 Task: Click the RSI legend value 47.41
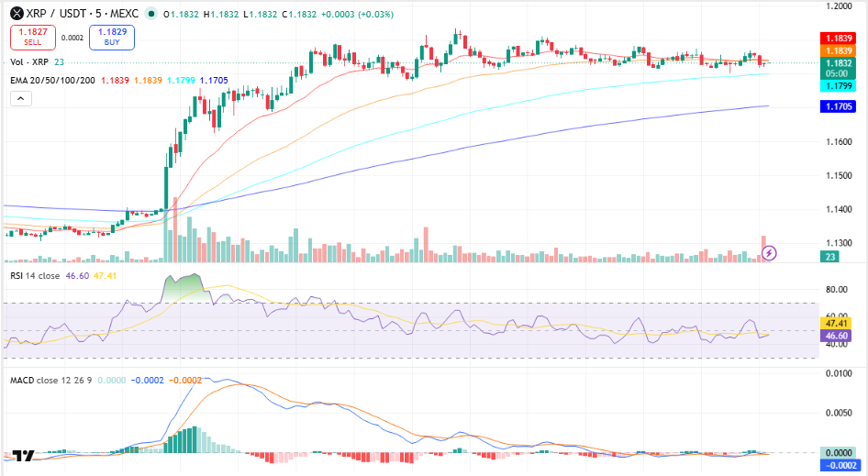[106, 276]
